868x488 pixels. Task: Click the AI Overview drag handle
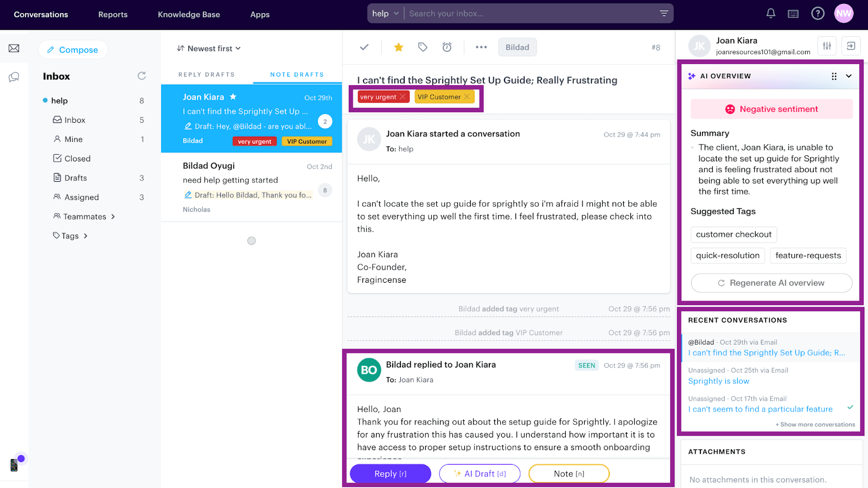point(834,77)
